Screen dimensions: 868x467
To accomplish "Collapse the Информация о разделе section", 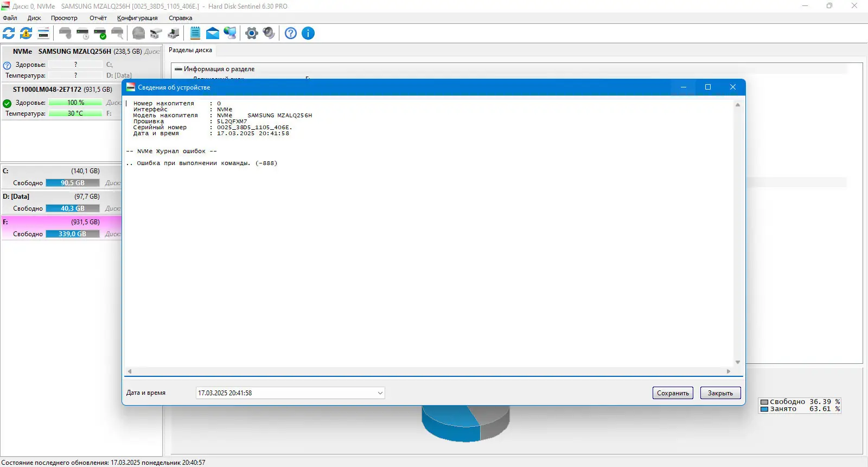I will coord(178,69).
